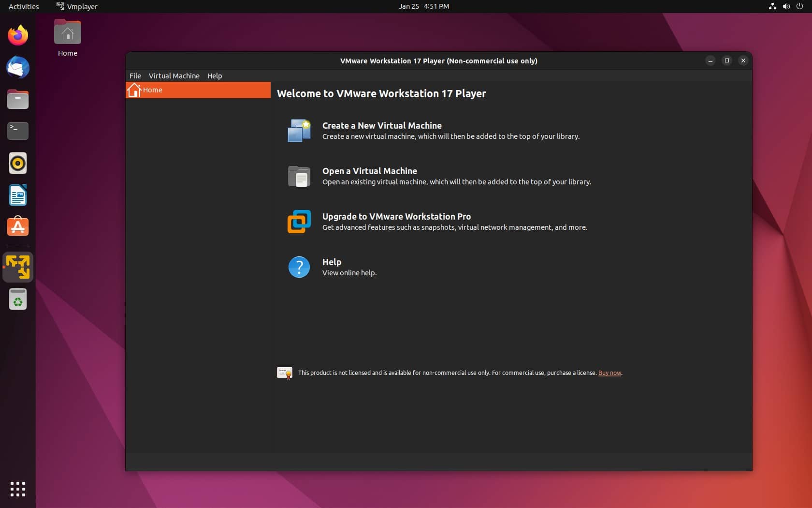The width and height of the screenshot is (812, 508).
Task: Open the File menu
Action: pyautogui.click(x=135, y=76)
